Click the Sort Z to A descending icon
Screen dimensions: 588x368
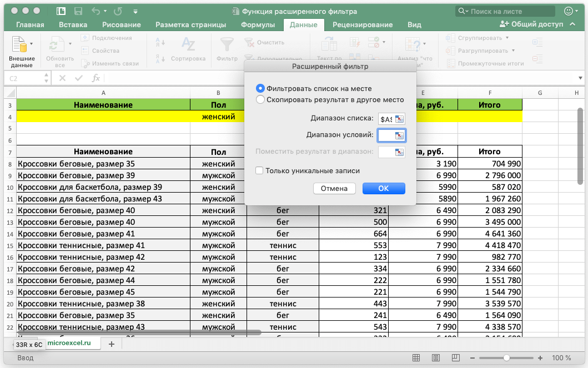(160, 58)
